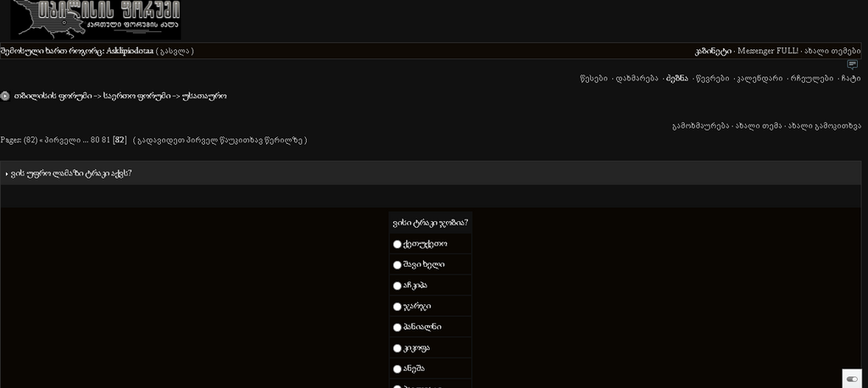Screen dimensions: 868x388
Task: Go to საერთო ფორუმი in the breadcrumb
Action: [x=136, y=96]
